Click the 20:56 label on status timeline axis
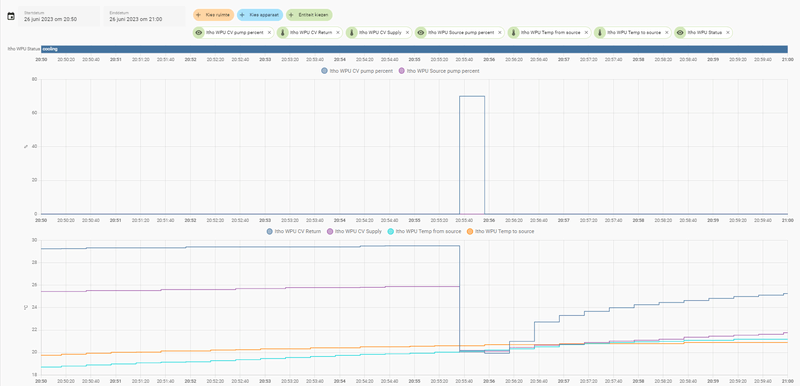The width and height of the screenshot is (800, 386). [489, 59]
